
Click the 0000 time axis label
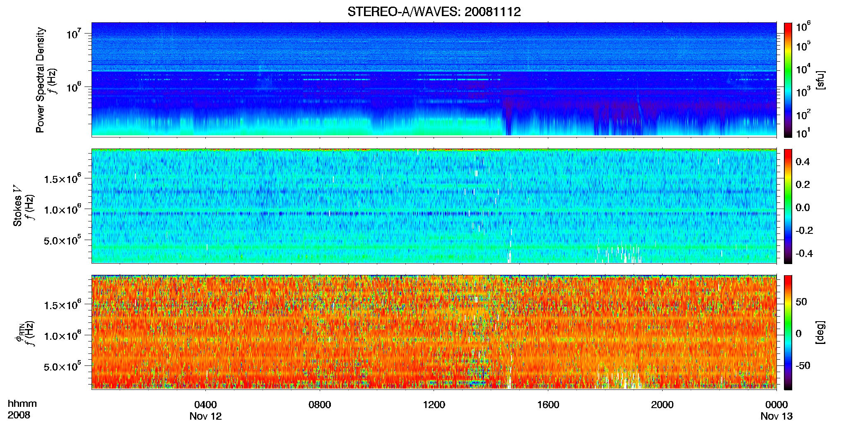tap(776, 405)
